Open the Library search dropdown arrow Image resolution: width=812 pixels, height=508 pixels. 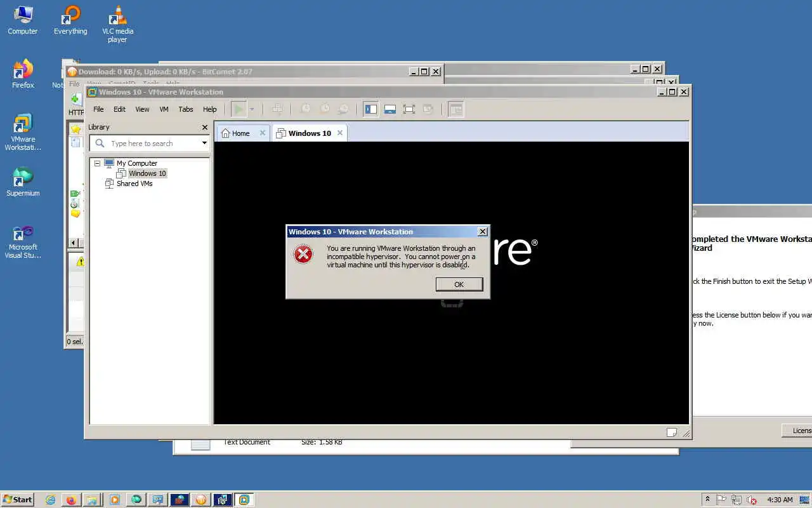(x=204, y=144)
